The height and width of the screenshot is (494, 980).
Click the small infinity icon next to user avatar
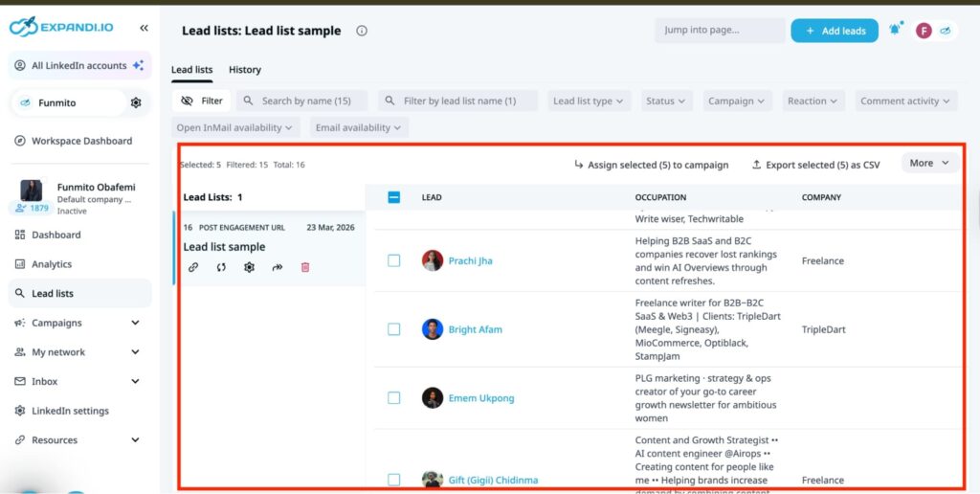point(945,30)
